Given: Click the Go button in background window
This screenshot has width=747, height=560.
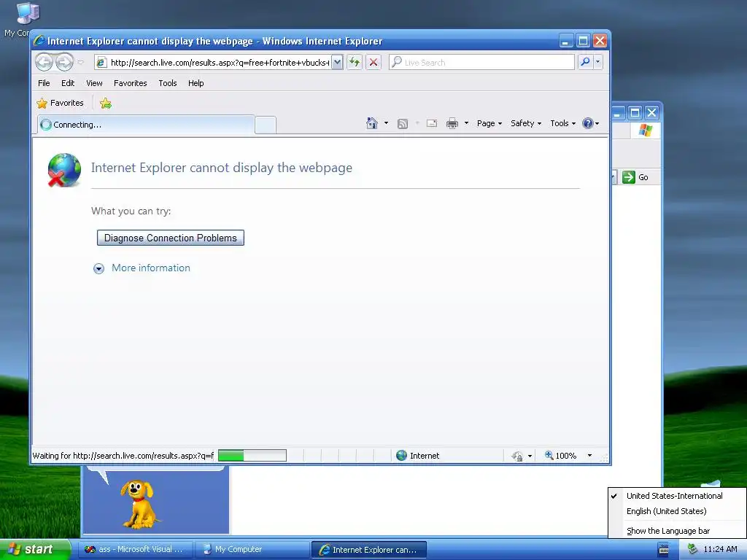Looking at the screenshot, I should tap(635, 177).
